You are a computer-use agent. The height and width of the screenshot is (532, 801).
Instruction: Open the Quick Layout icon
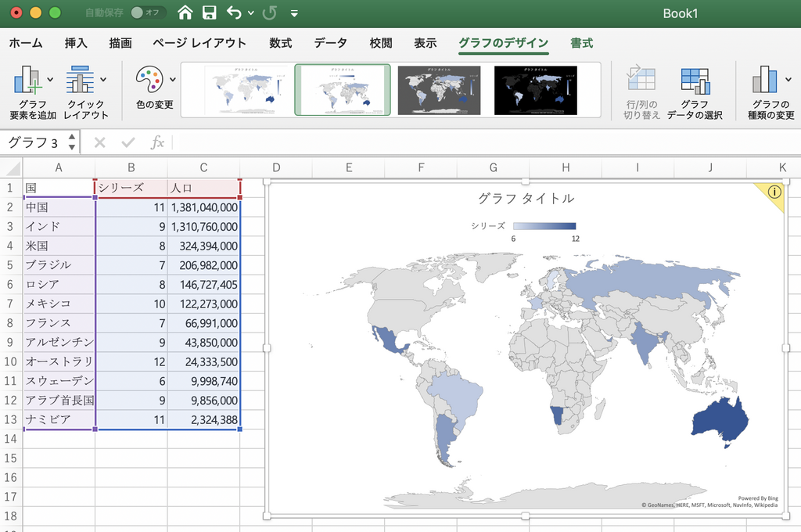click(x=81, y=79)
